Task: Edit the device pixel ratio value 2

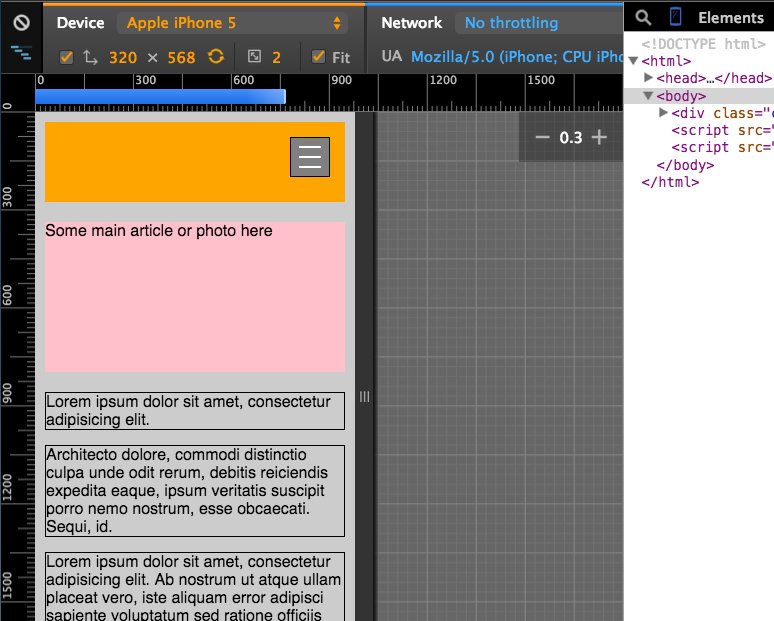Action: [x=276, y=58]
